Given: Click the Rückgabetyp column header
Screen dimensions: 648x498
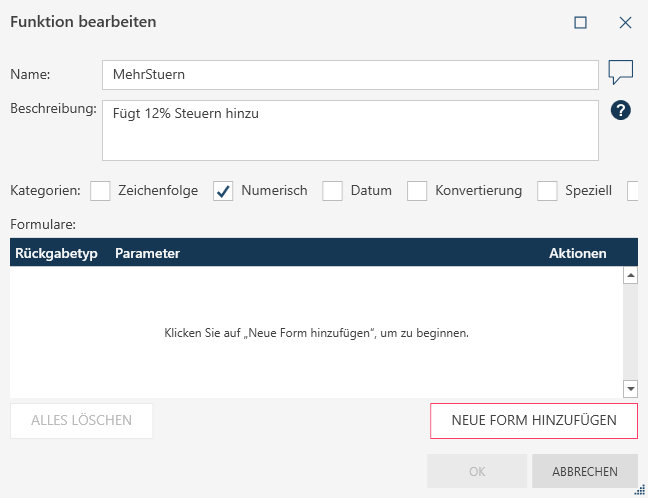Looking at the screenshot, I should click(x=56, y=253).
